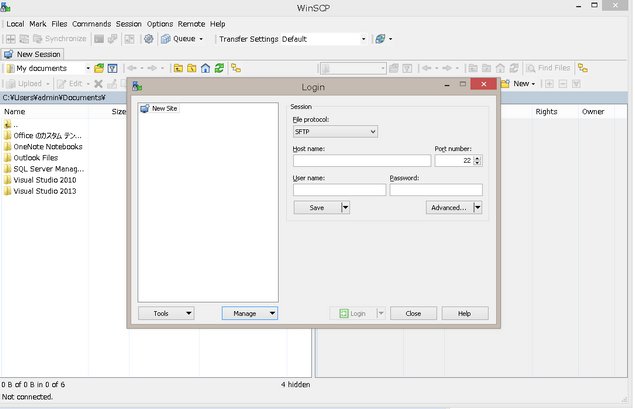Expand the Queue dropdown arrow
Screen dimensions: 635x409
(201, 39)
